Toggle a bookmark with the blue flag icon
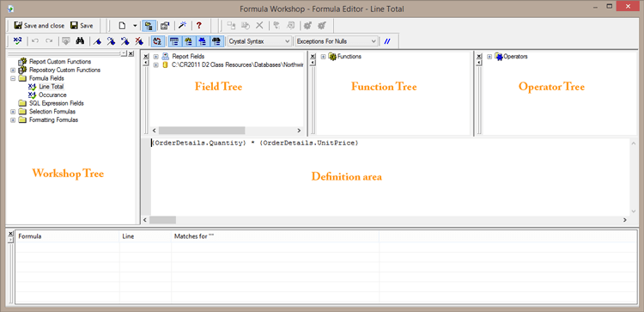Image resolution: width=644 pixels, height=312 pixels. [x=97, y=40]
